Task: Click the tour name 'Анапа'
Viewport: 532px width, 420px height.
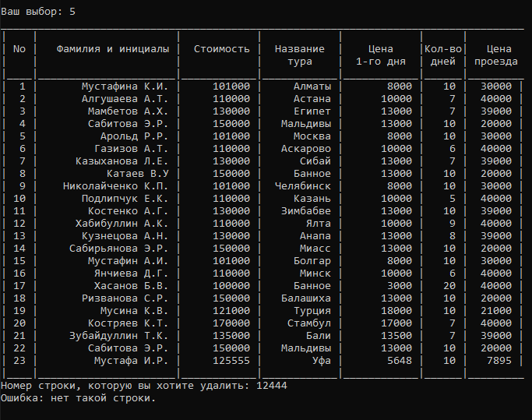Action: tap(315, 236)
